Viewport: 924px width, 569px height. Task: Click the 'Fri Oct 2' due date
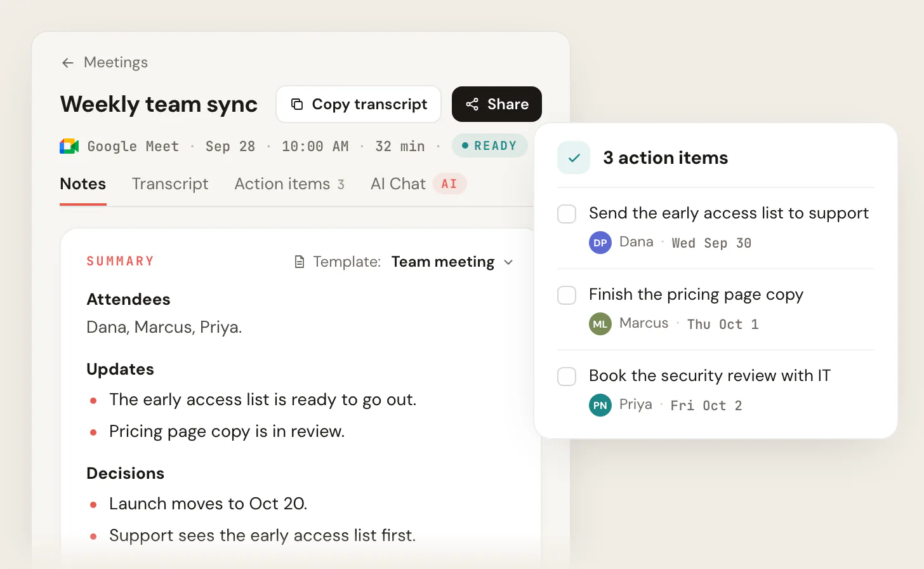pyautogui.click(x=706, y=406)
